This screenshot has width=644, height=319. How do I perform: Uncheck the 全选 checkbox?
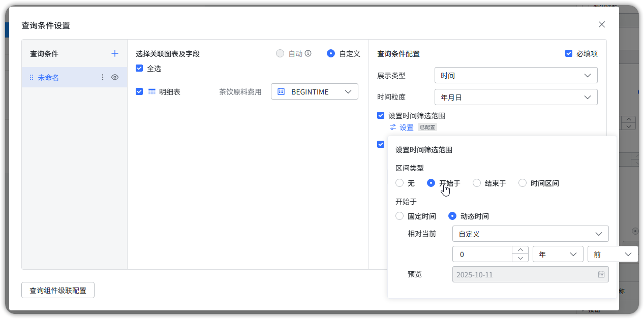[139, 68]
